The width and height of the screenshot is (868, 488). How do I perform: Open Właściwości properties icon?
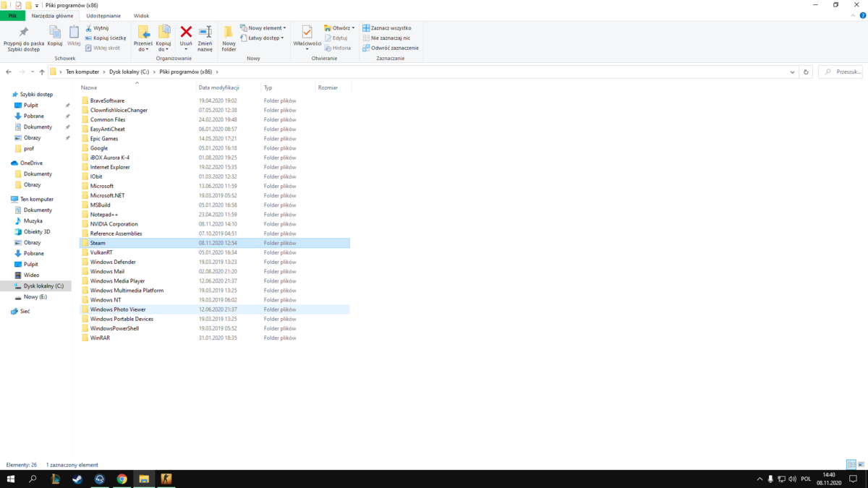click(x=307, y=32)
